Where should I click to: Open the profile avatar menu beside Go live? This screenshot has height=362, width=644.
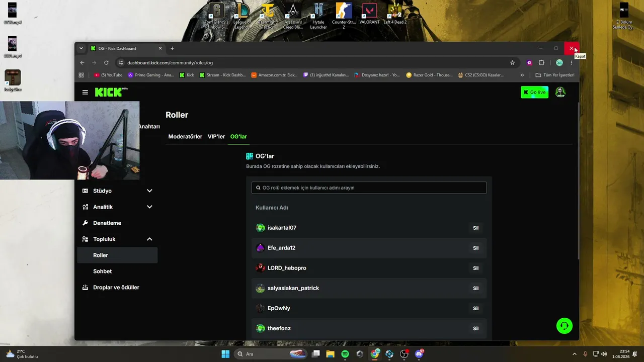click(560, 92)
